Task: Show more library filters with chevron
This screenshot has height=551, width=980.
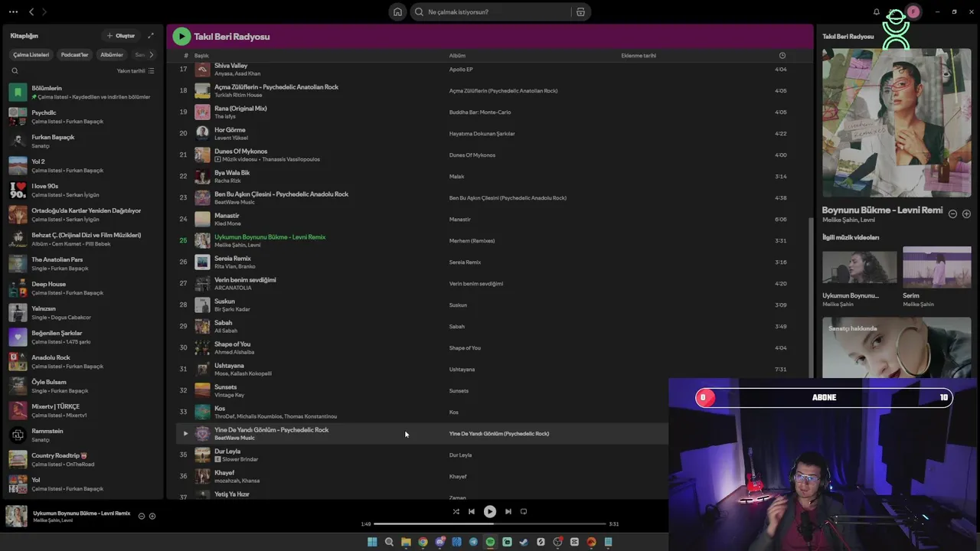Action: [x=151, y=54]
